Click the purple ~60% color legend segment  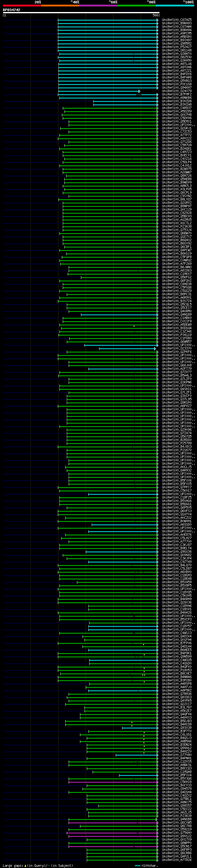pyautogui.click(x=98, y=6)
